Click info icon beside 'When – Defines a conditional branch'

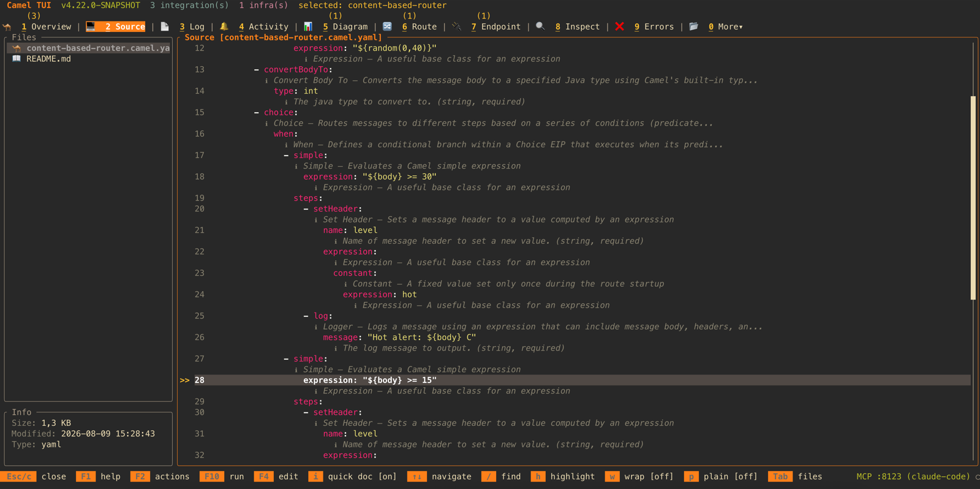tap(286, 145)
